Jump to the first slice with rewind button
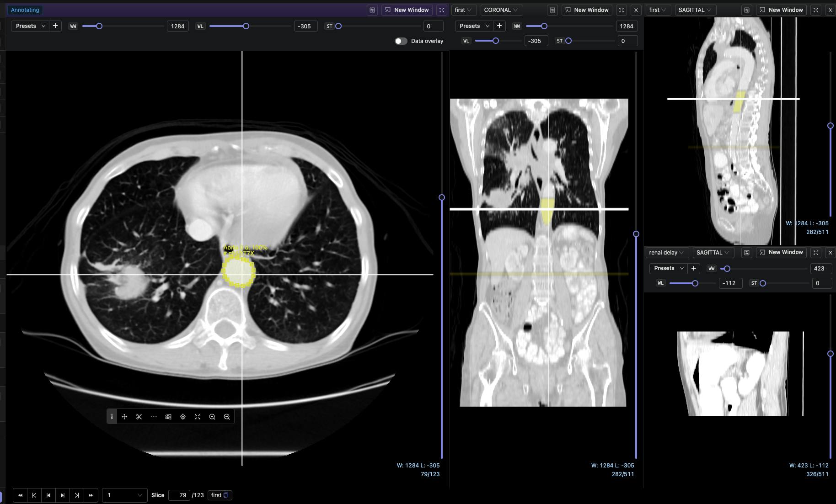This screenshot has height=504, width=836. [20, 495]
